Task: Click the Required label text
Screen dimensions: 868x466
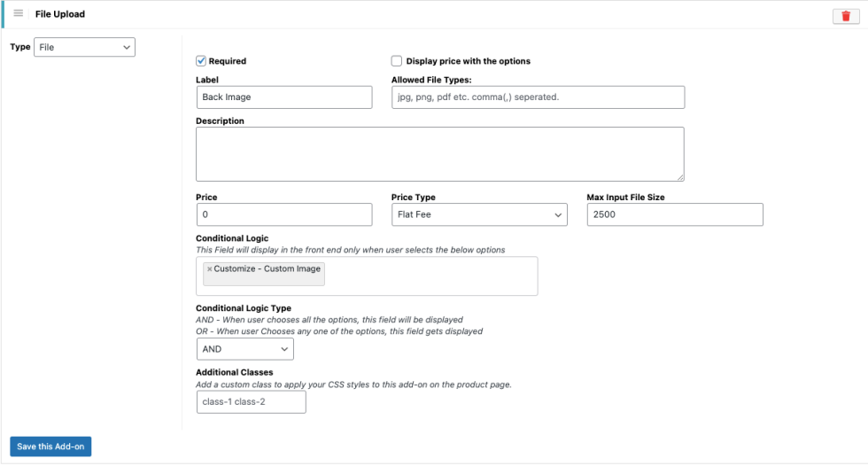Action: tap(228, 61)
